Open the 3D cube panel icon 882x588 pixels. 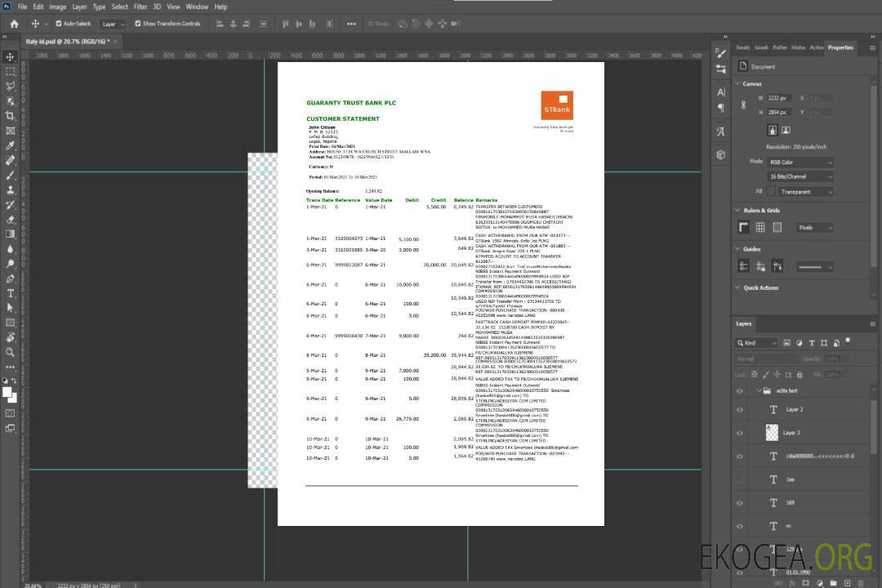(721, 154)
